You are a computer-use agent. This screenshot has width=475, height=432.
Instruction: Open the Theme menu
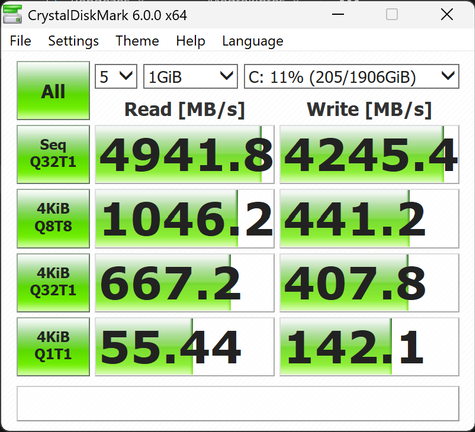(x=137, y=41)
